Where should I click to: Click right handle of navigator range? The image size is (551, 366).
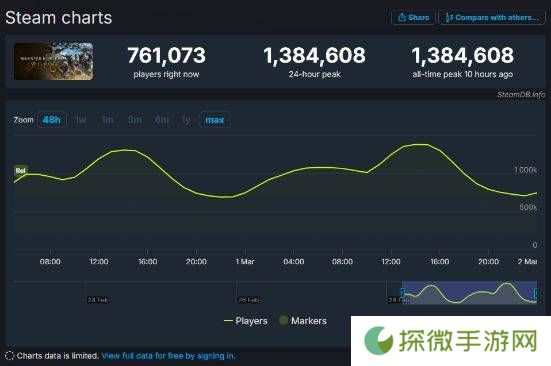[x=536, y=293]
